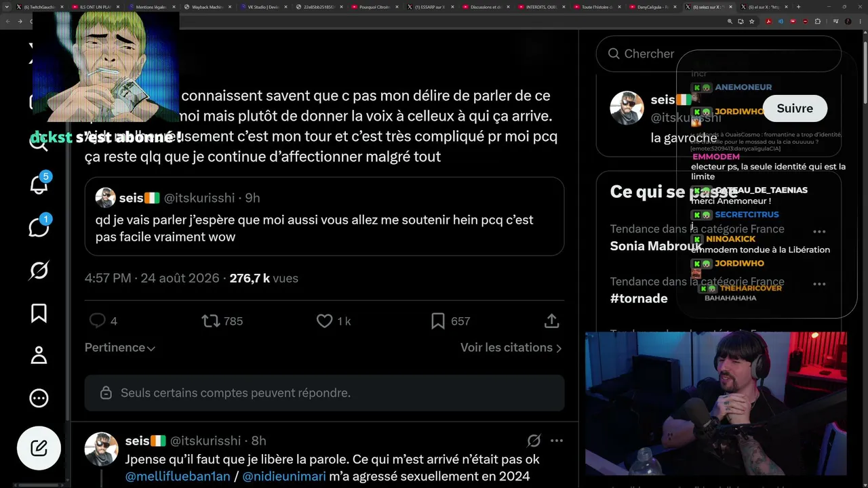The image size is (868, 488).
Task: Open the Profile icon in X sidebar
Action: pos(39,355)
